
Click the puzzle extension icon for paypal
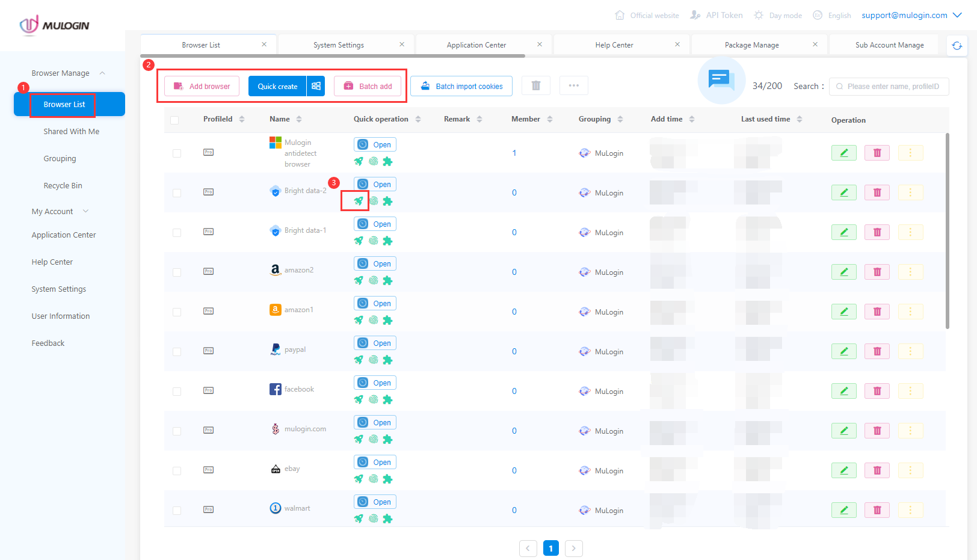pos(388,360)
